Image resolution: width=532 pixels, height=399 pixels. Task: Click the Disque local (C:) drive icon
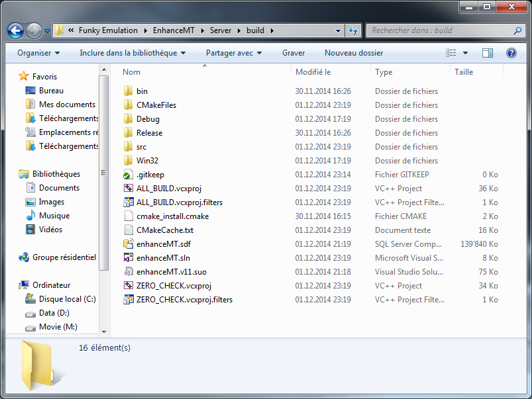[30, 299]
